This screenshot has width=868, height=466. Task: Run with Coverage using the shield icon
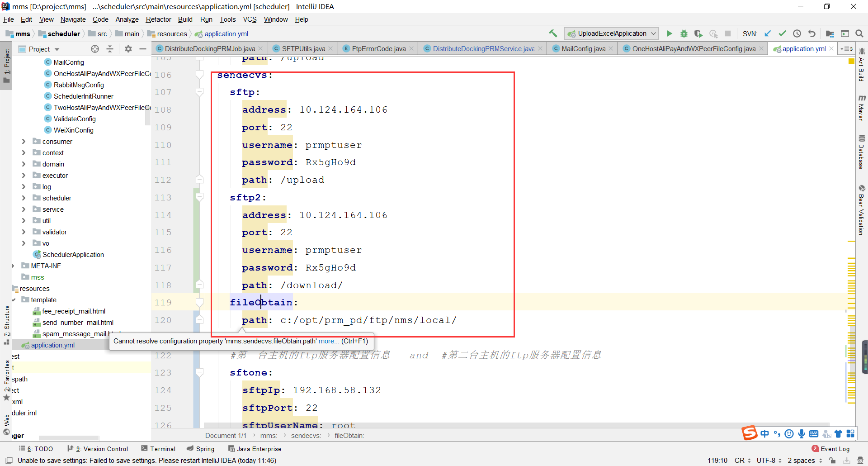coord(698,33)
